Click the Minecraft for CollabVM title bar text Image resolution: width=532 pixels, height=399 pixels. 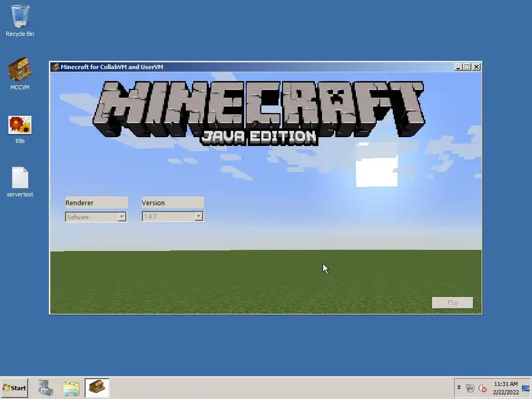[x=112, y=67]
